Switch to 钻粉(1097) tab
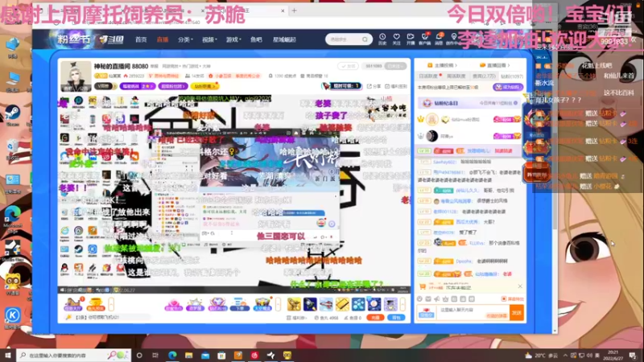The height and width of the screenshot is (362, 644). pyautogui.click(x=512, y=76)
